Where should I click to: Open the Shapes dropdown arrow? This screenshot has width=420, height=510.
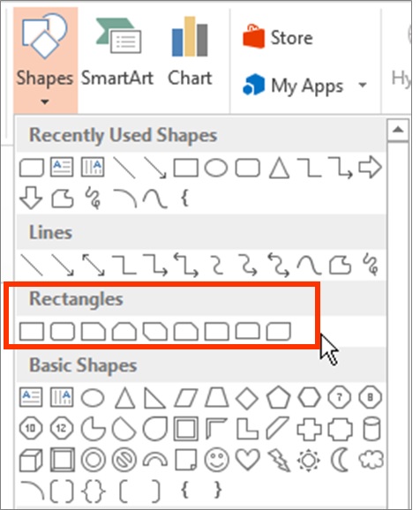(45, 101)
